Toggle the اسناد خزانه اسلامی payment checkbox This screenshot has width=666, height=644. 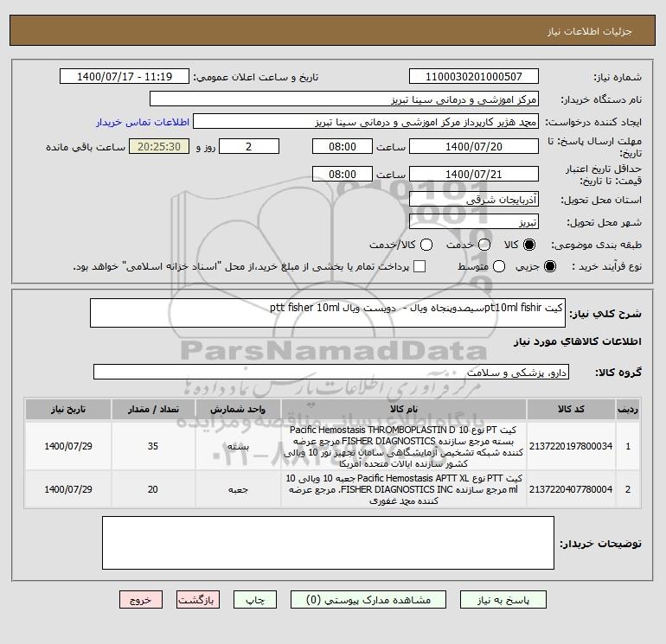(419, 266)
